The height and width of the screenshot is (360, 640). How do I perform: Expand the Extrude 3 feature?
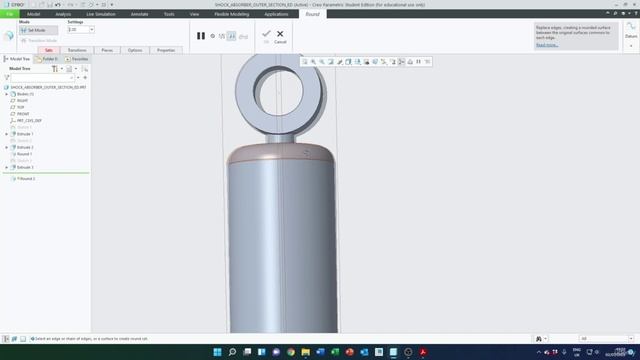(x=7, y=167)
